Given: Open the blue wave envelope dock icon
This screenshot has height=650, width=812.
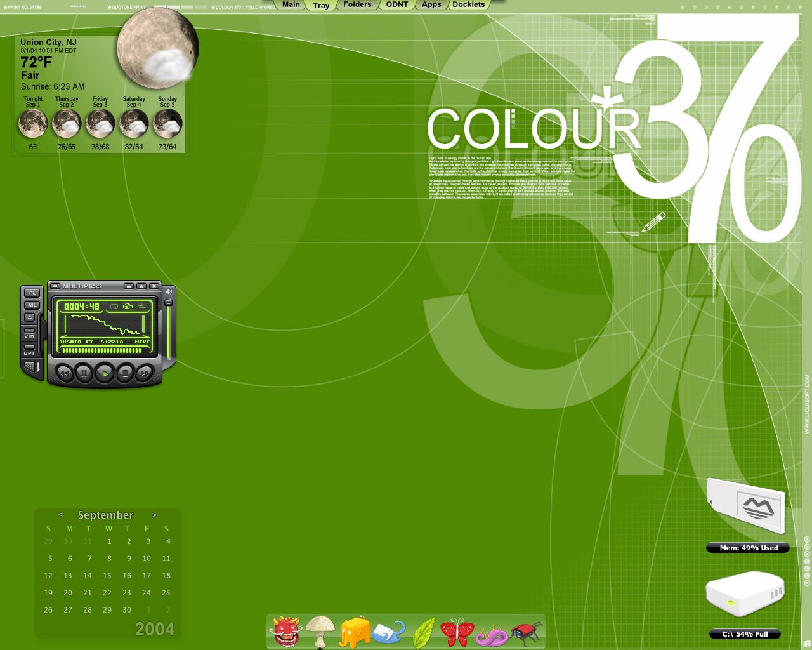Looking at the screenshot, I should [x=388, y=633].
